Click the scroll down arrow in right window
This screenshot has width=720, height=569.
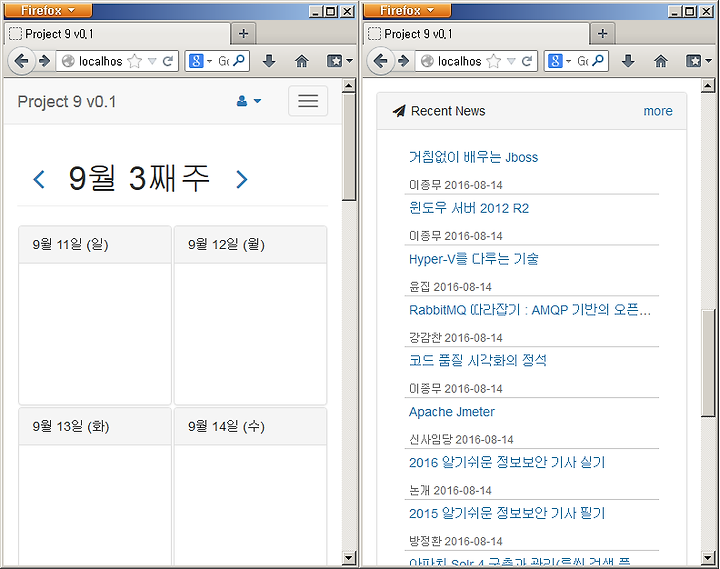click(708, 558)
